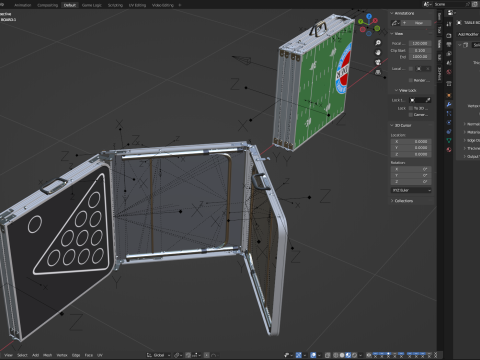Screen dimensions: 480x360
Task: Enable Lock Camera to View checkbox
Action: [411, 115]
